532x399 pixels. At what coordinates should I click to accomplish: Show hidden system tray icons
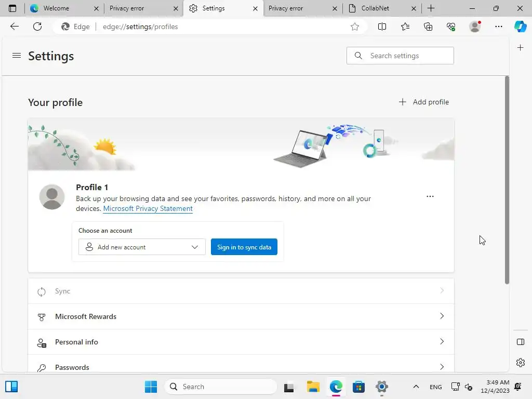416,387
